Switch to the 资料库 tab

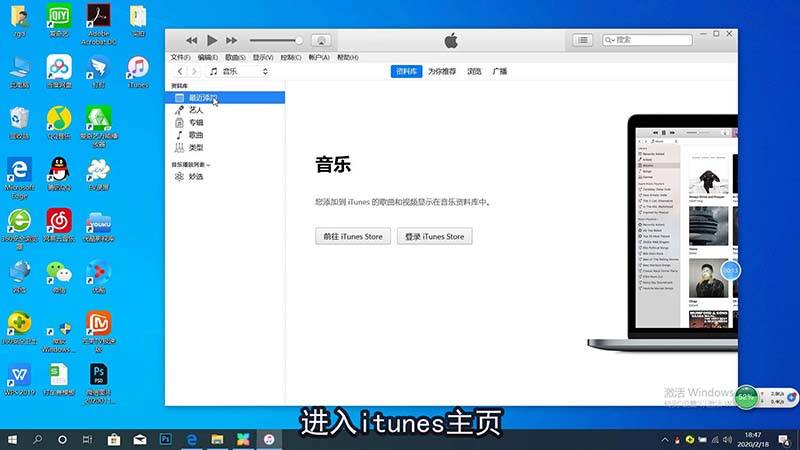click(406, 71)
